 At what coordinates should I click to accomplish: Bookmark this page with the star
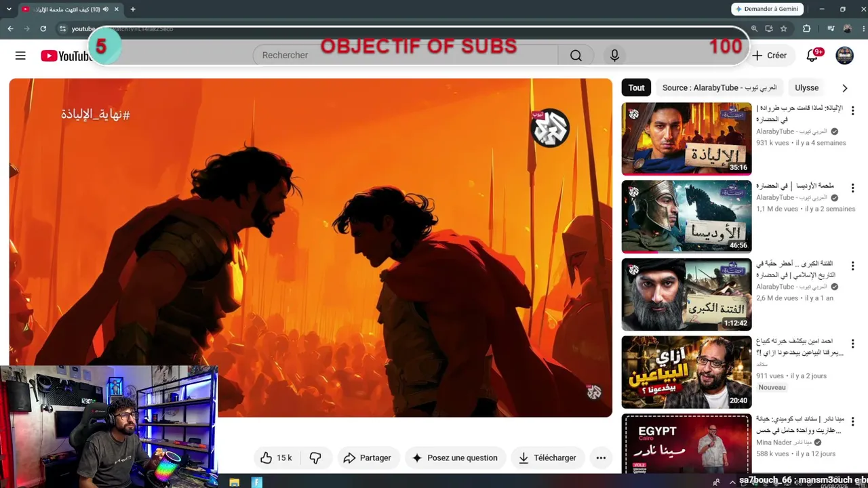[x=784, y=28]
